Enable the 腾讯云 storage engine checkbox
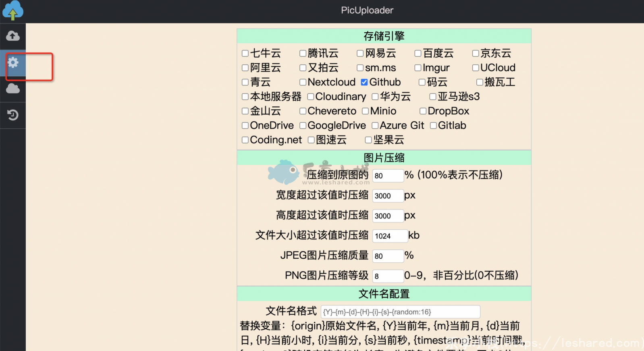Screen dimensions: 644x351 [x=303, y=53]
